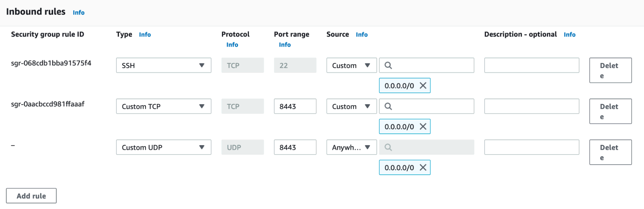Click search icon in Custom TCP source field
This screenshot has height=209, width=644.
coord(388,106)
